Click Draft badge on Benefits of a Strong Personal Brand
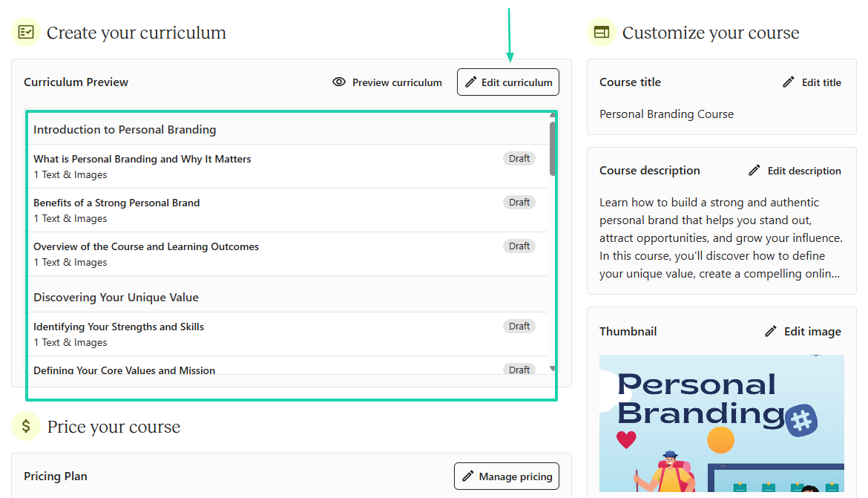868x498 pixels. point(519,202)
